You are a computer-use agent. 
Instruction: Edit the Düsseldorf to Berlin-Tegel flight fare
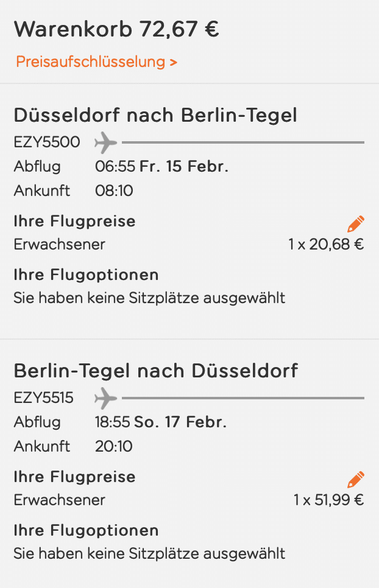point(356,223)
